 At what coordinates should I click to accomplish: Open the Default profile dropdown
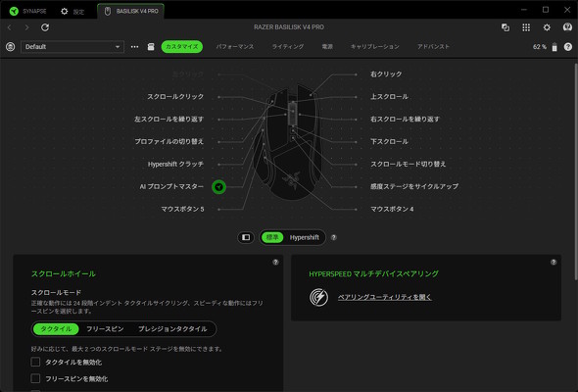pos(72,47)
